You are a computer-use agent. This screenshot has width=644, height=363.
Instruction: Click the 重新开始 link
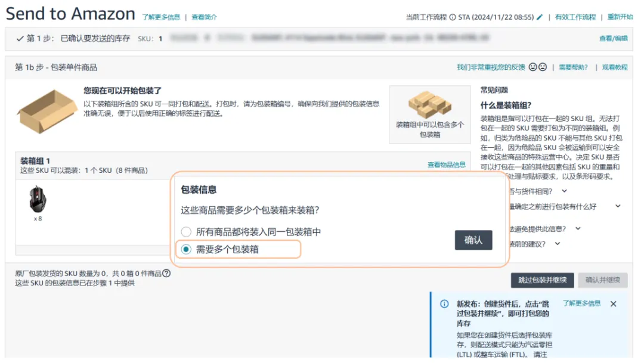click(620, 17)
